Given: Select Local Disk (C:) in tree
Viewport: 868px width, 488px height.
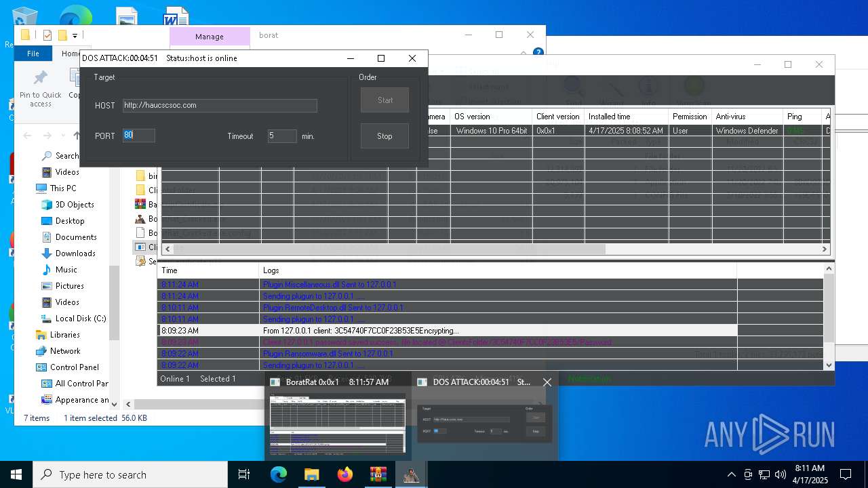Looking at the screenshot, I should [x=80, y=319].
